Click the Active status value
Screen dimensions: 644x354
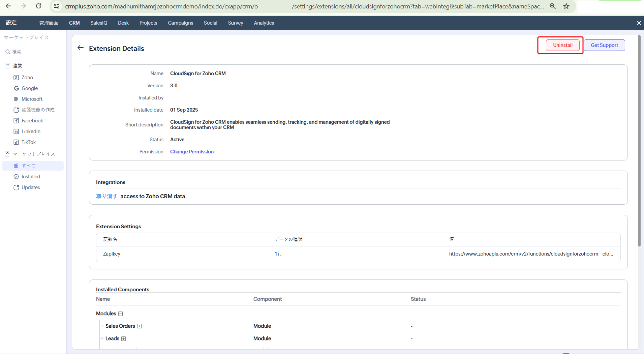pos(177,140)
